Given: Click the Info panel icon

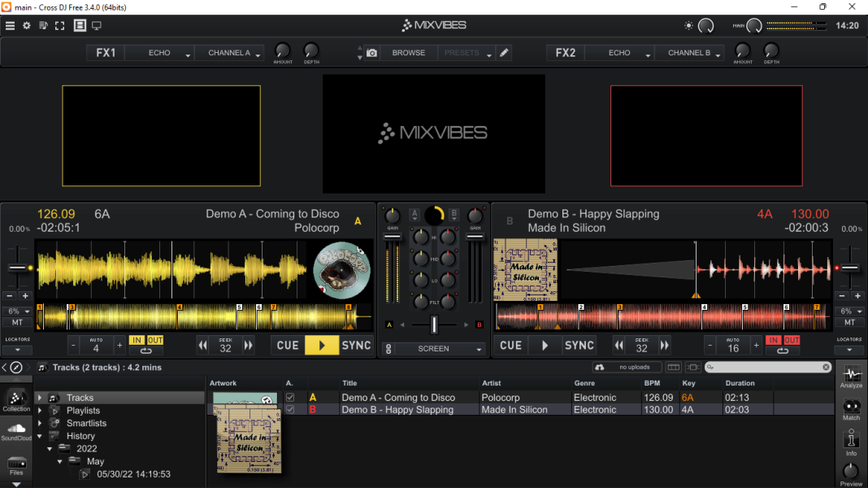Looking at the screenshot, I should (x=851, y=443).
